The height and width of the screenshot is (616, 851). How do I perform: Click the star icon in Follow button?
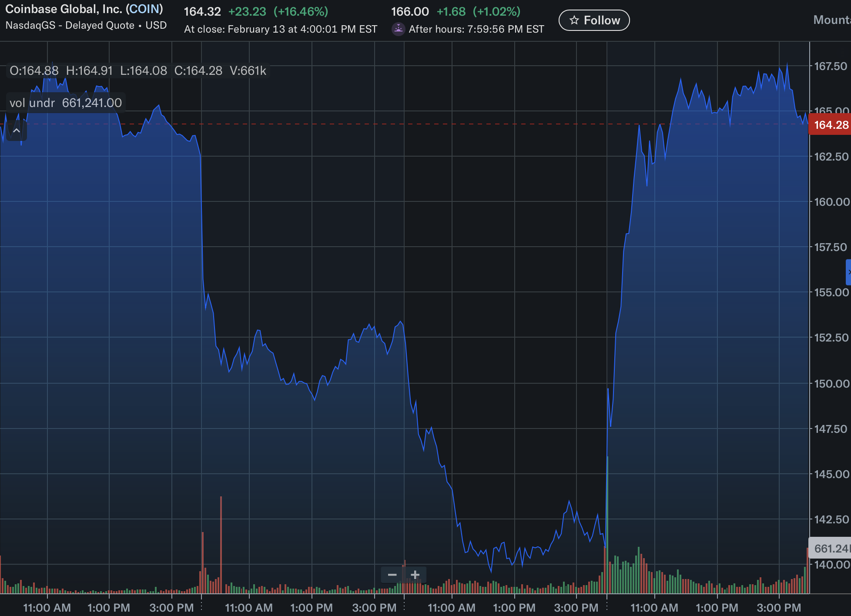[574, 20]
